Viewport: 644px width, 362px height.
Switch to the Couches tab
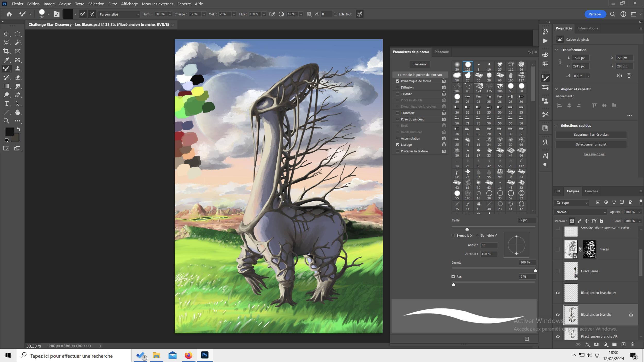coord(591,191)
